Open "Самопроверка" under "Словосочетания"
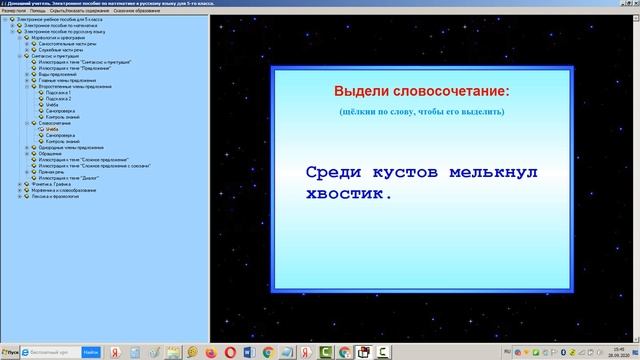Viewport: 640px width, 360px height. pos(60,135)
